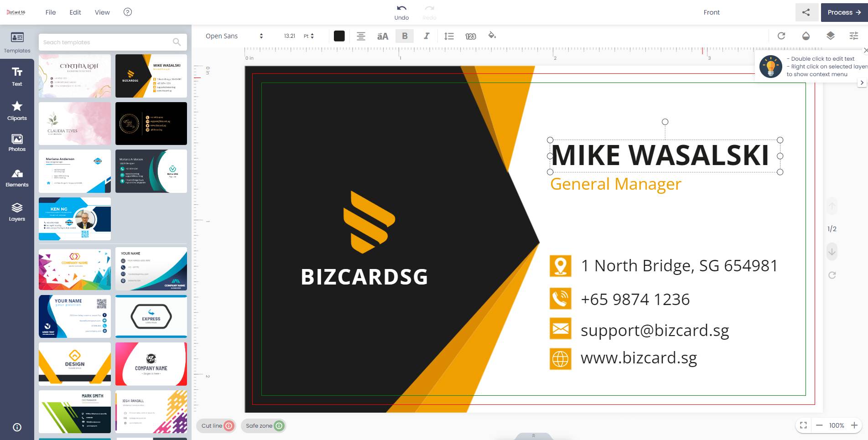
Task: Click the text alignment icon
Action: click(361, 36)
